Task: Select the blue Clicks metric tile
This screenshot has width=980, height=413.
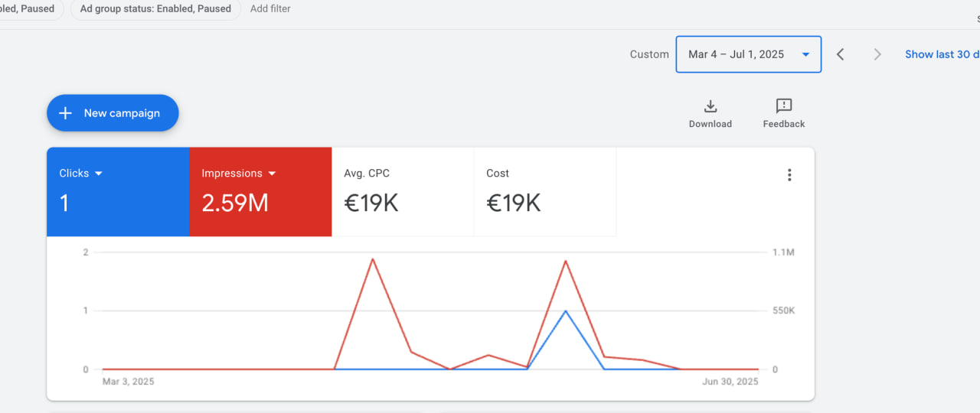Action: coord(118,192)
